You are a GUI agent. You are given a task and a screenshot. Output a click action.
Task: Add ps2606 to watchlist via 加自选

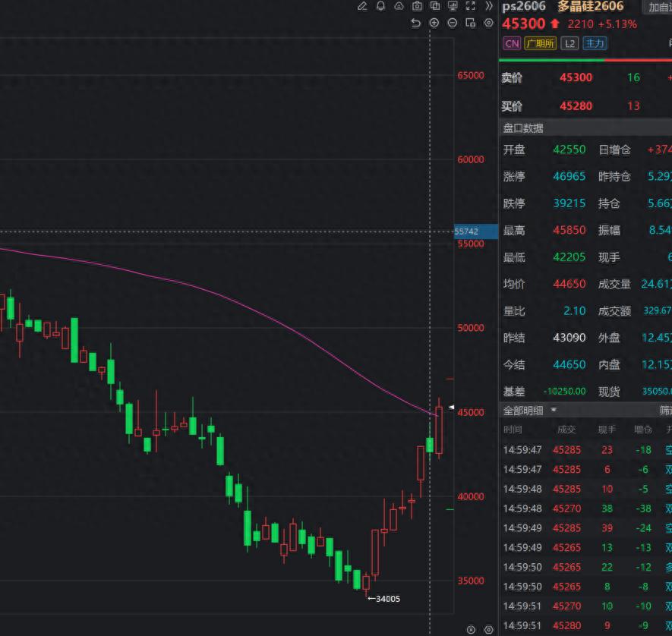pos(659,8)
